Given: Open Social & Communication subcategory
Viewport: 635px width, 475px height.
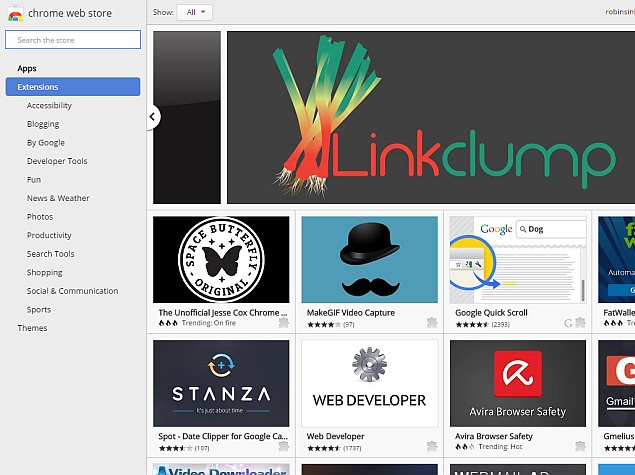Looking at the screenshot, I should pos(72,291).
